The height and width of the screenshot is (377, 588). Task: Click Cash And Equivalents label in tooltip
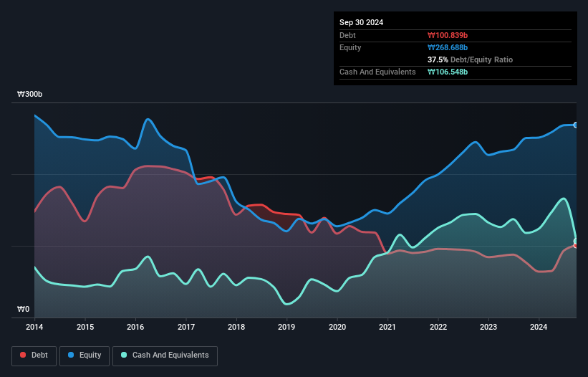click(377, 72)
